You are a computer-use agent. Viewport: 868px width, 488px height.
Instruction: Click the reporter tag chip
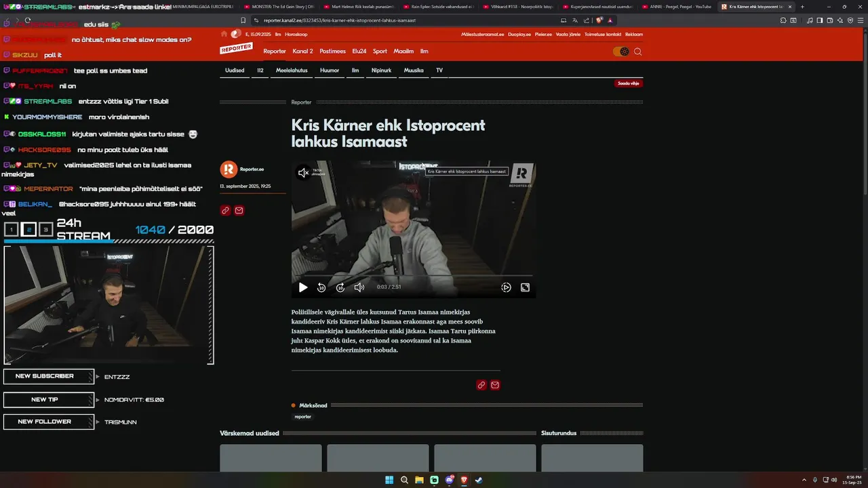pyautogui.click(x=303, y=417)
